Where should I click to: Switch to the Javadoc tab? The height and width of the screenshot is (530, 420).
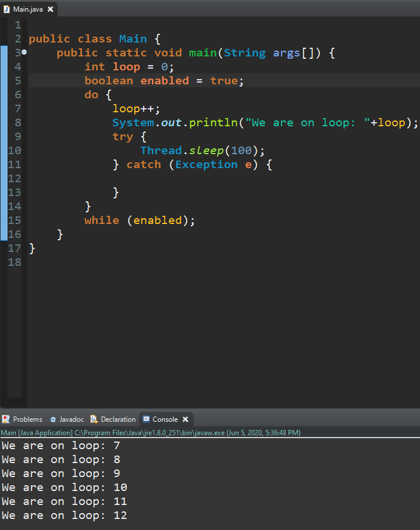coord(71,419)
